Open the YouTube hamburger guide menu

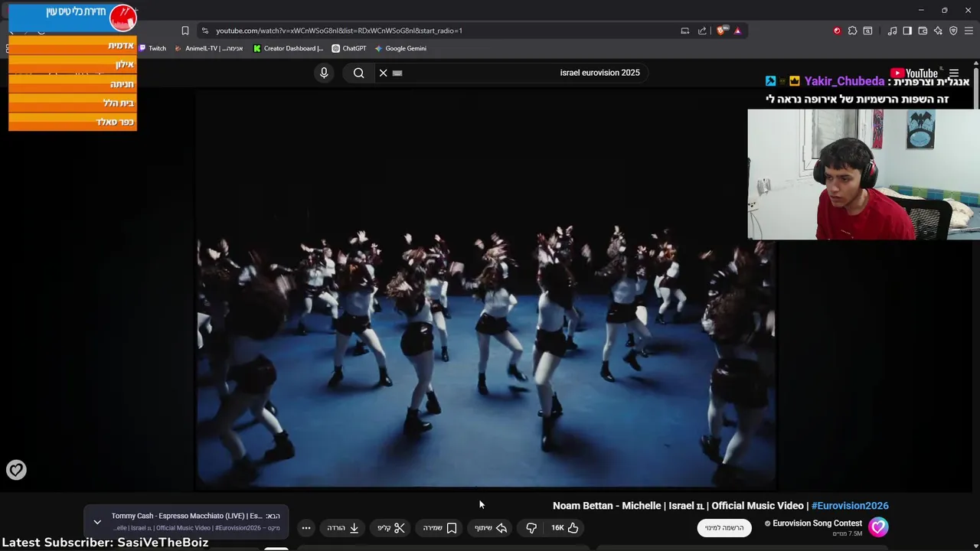click(954, 73)
